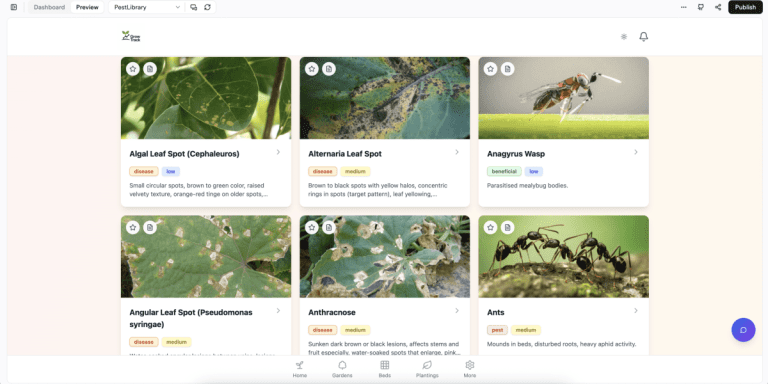This screenshot has height=384, width=768.
Task: Click medium tag on Anthracnose card
Action: point(356,330)
